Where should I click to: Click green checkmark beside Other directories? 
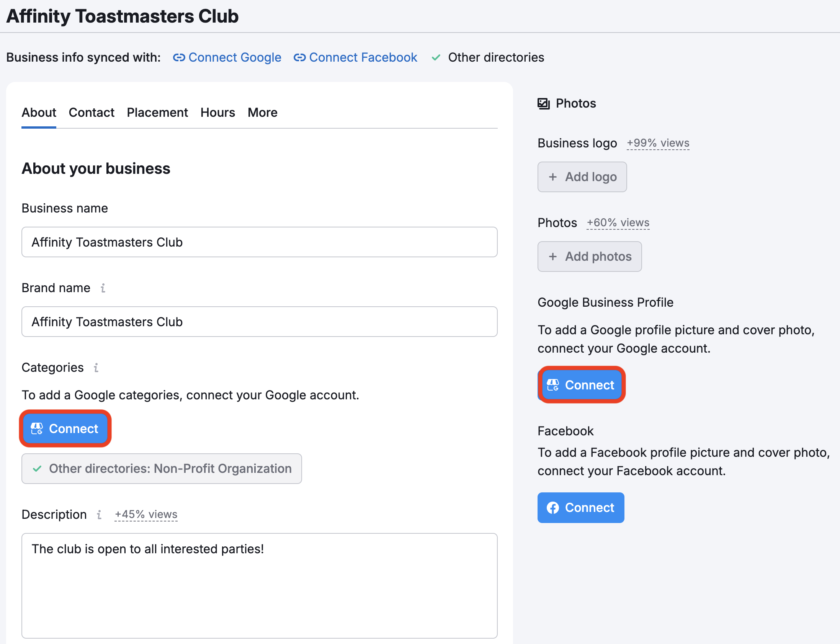point(436,57)
